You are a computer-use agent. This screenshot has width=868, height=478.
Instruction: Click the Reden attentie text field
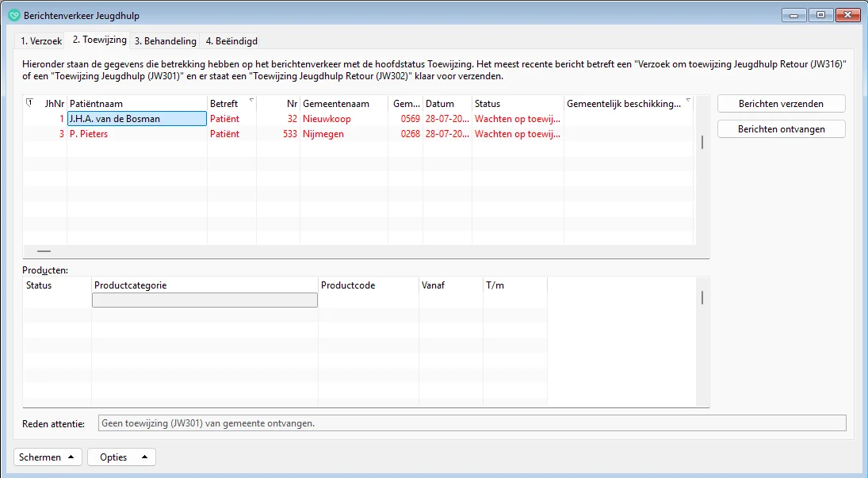tap(471, 423)
